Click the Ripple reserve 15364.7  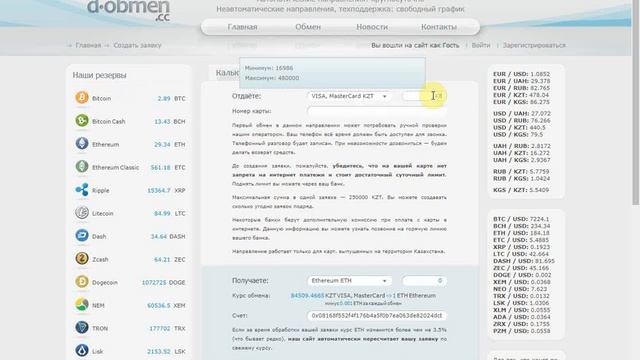click(159, 191)
